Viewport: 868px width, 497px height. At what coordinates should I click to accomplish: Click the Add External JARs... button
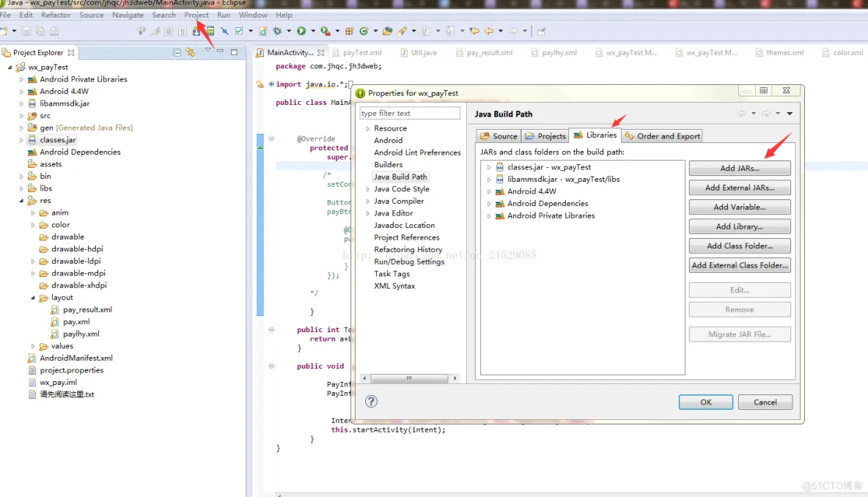point(740,188)
